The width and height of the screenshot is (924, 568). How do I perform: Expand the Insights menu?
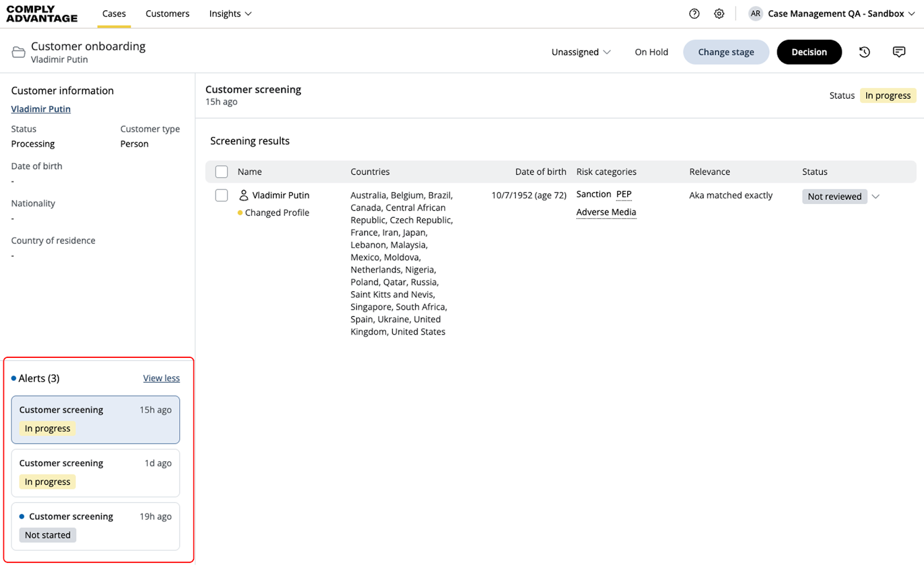pos(230,14)
